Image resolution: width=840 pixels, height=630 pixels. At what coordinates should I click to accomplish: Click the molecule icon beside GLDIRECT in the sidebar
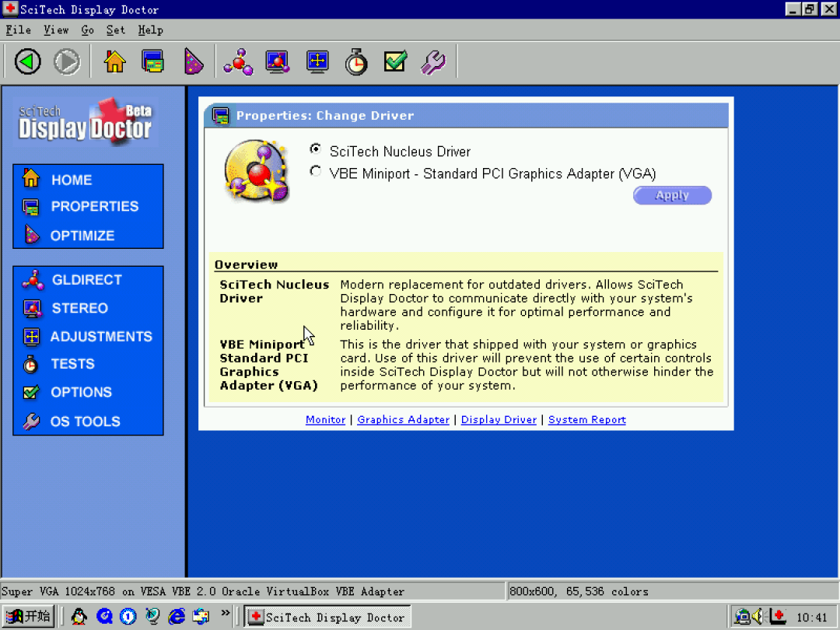tap(33, 280)
